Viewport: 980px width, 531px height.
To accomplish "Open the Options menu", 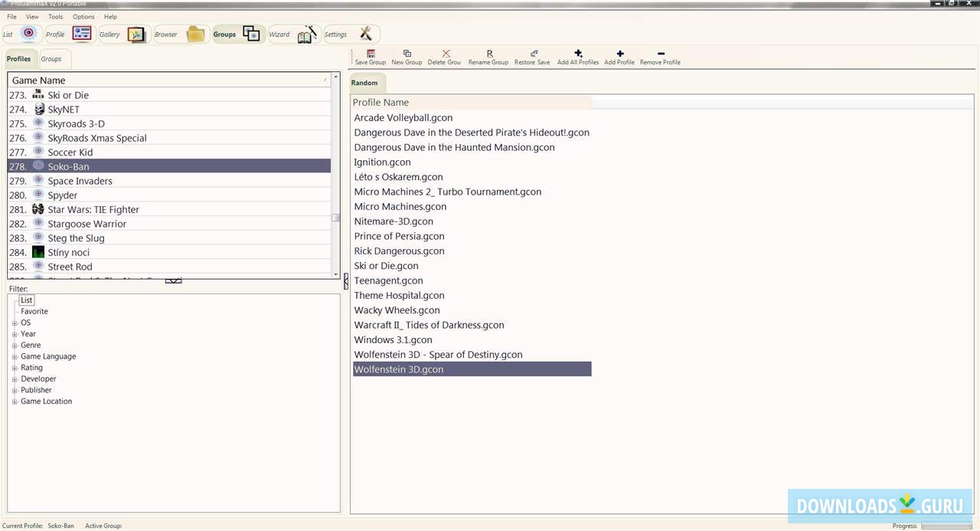I will pyautogui.click(x=83, y=16).
